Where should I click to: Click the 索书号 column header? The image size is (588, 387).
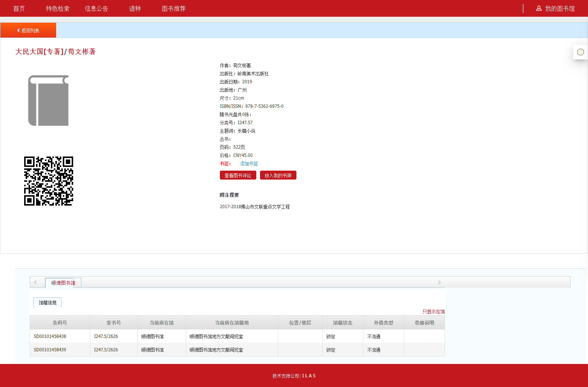click(114, 323)
